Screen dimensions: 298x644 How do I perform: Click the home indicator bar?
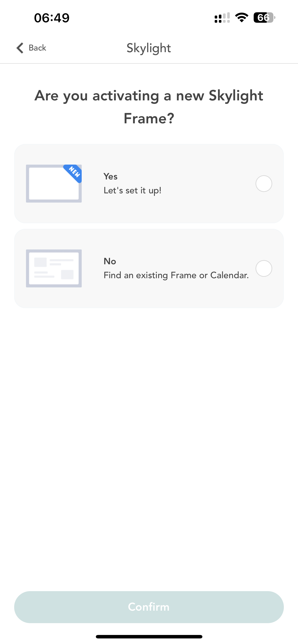[x=149, y=637]
